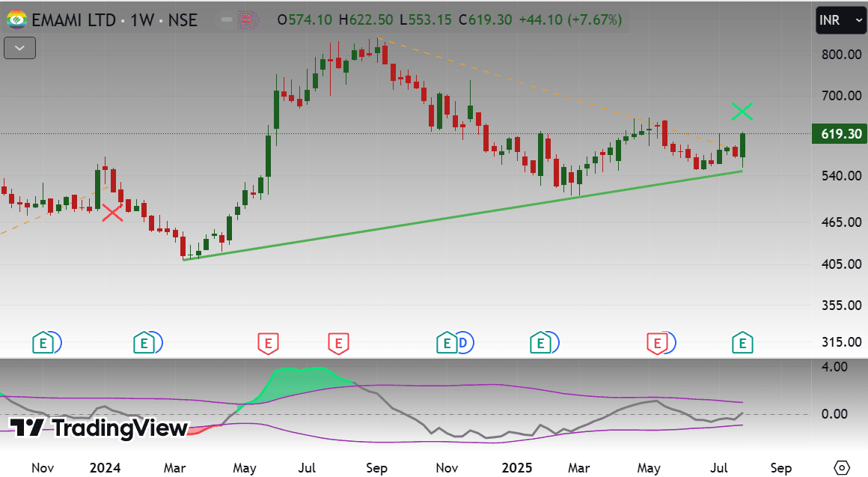Click the 405.00 price scale label

(x=841, y=264)
